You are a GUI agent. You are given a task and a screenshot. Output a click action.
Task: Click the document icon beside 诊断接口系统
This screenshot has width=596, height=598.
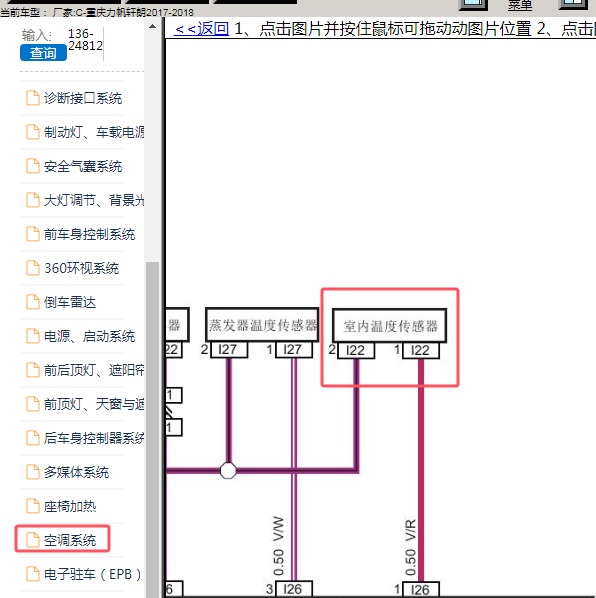point(32,98)
